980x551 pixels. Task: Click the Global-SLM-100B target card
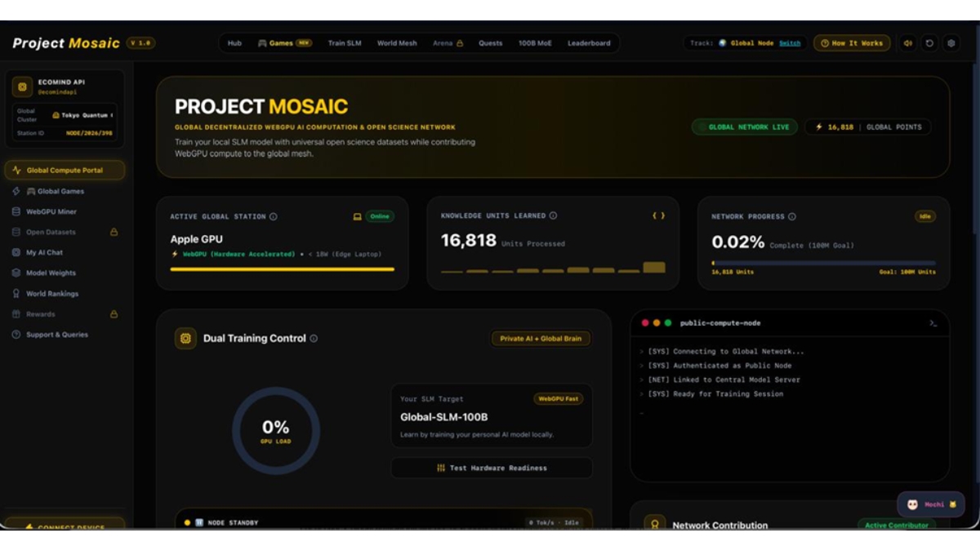(x=492, y=416)
